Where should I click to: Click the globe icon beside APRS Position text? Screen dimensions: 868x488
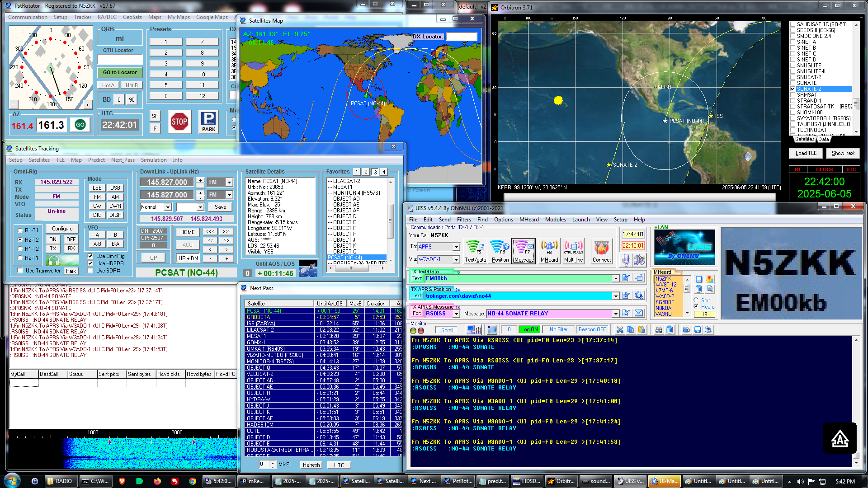(639, 296)
